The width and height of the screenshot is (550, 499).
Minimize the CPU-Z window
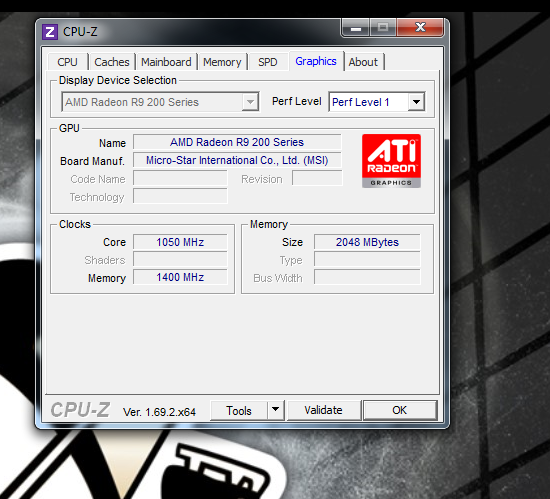(356, 28)
